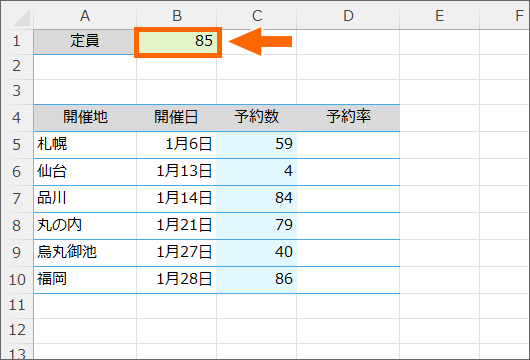Select the 福岡 cell
Viewport: 530px width, 360px height.
(85, 280)
